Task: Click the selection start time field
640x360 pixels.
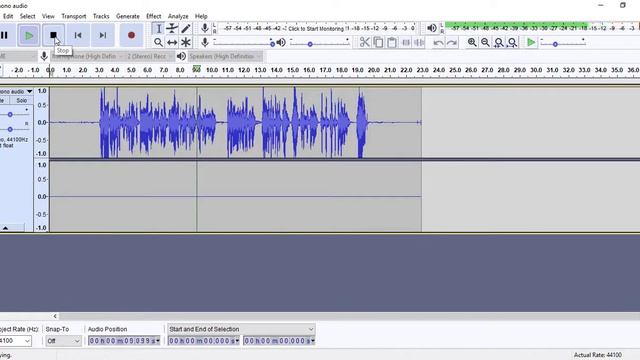Action: click(x=203, y=340)
